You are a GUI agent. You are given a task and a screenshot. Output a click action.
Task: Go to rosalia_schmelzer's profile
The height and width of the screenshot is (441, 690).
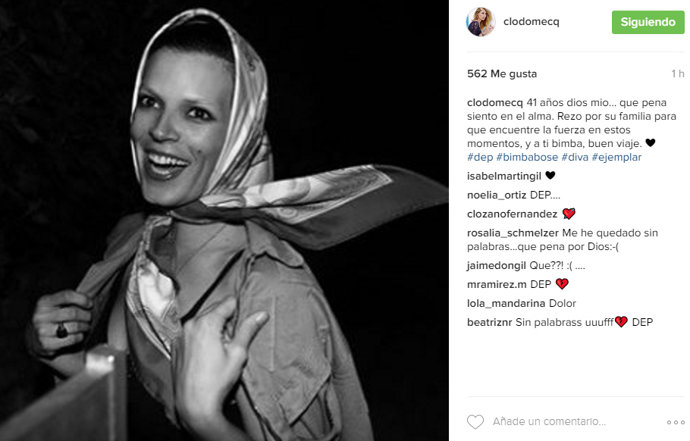point(513,233)
